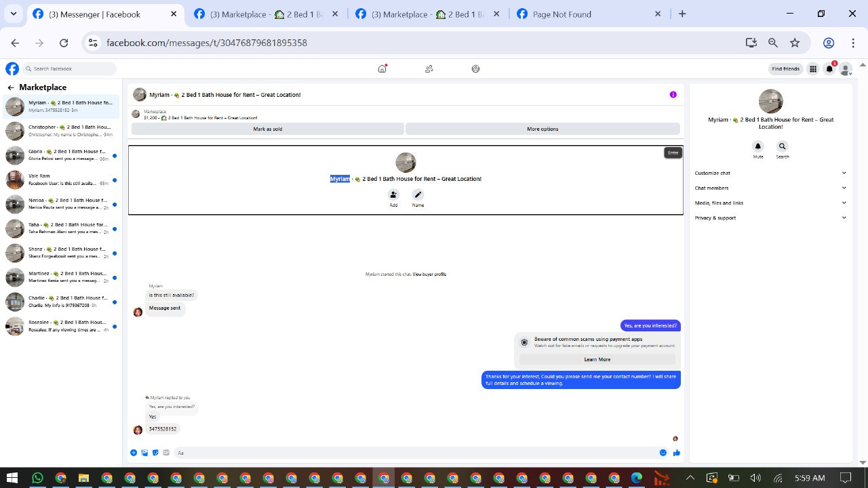Edit chat Name pencil icon
The image size is (868, 488).
tap(418, 195)
